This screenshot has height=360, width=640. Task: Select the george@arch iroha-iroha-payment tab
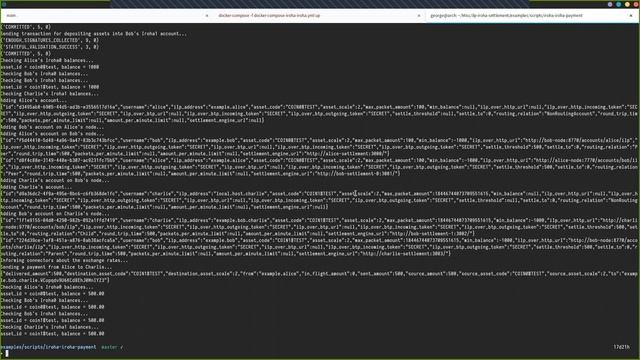coord(532,16)
